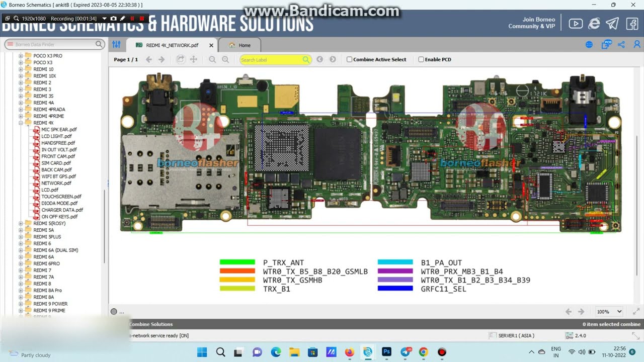
Task: Expand the REDMI 8A Pro folder
Action: (21, 290)
